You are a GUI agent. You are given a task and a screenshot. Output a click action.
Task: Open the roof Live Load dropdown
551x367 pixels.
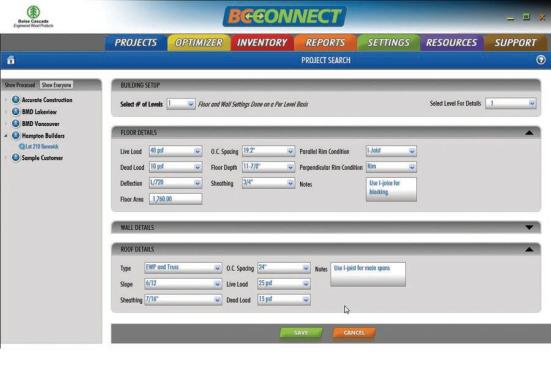[x=284, y=284]
